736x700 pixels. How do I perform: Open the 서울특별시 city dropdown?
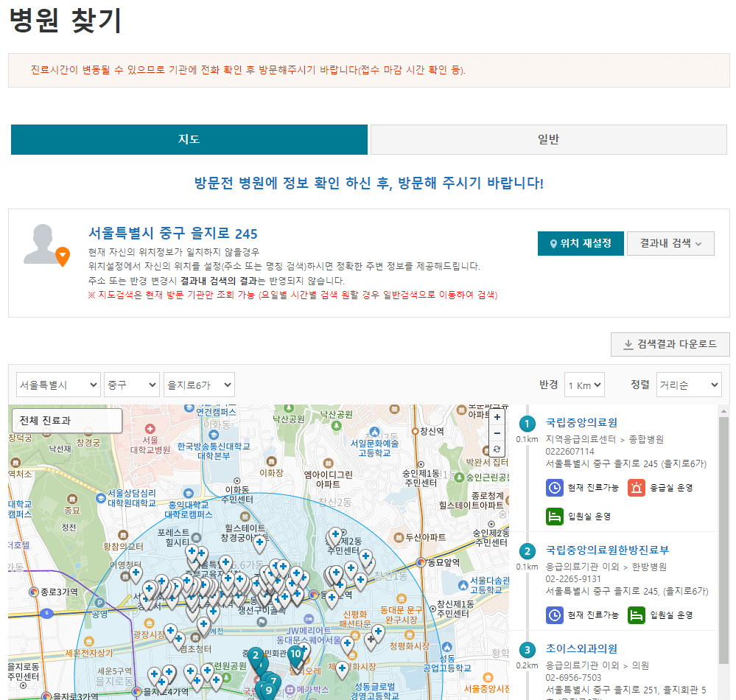59,385
